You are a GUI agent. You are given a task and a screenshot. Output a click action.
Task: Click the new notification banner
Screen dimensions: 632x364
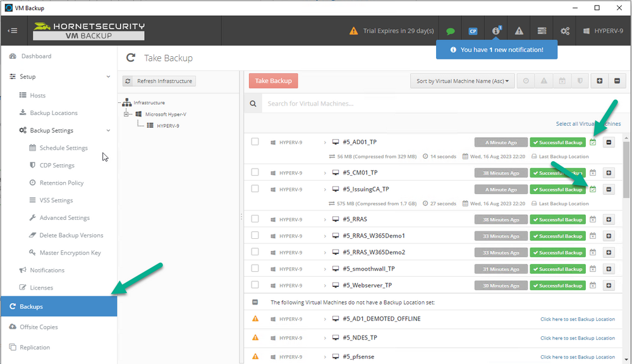(497, 49)
